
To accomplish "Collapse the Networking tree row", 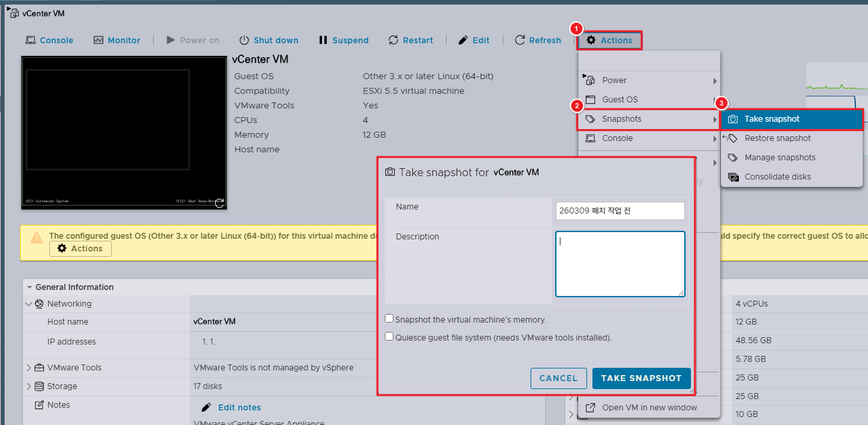I will pos(29,304).
